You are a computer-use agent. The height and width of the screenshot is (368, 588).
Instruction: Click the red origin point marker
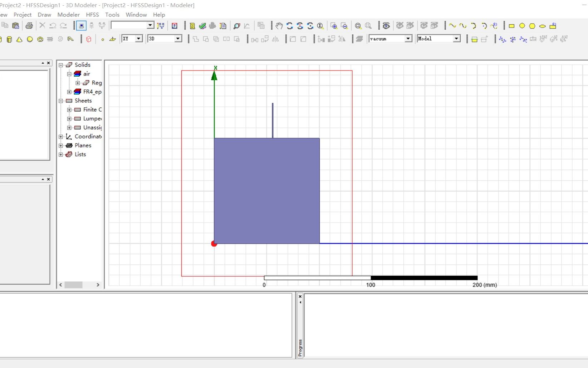coord(214,244)
